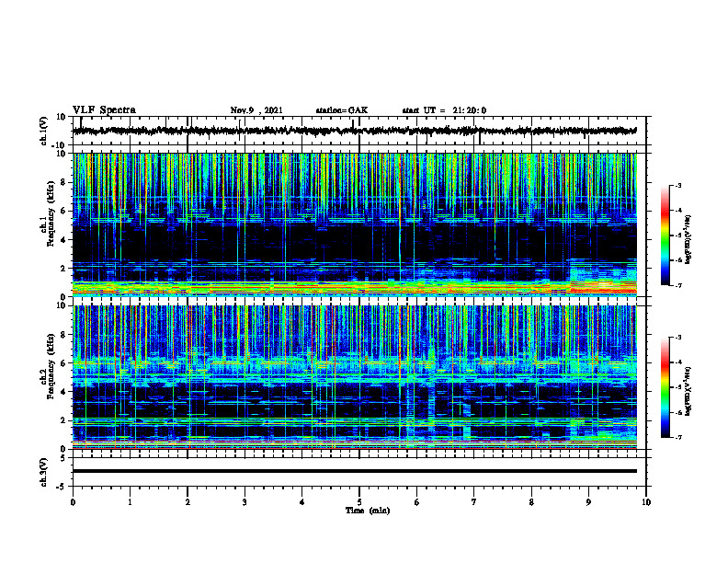Click the log(PSD) label beside the ch.2 color bar

pos(688,391)
